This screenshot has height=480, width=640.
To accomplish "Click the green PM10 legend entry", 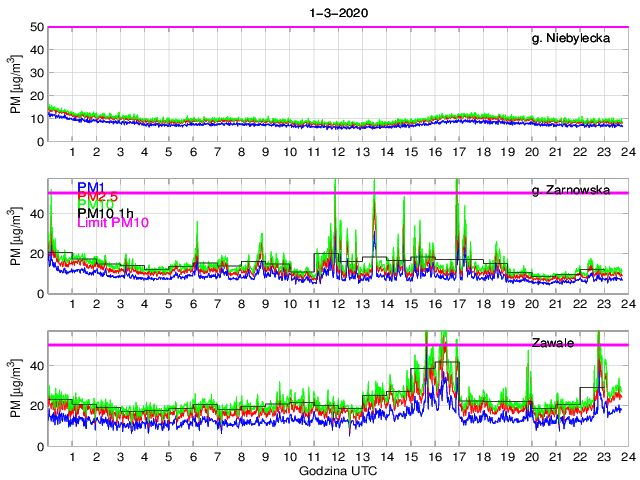I will point(97,211).
